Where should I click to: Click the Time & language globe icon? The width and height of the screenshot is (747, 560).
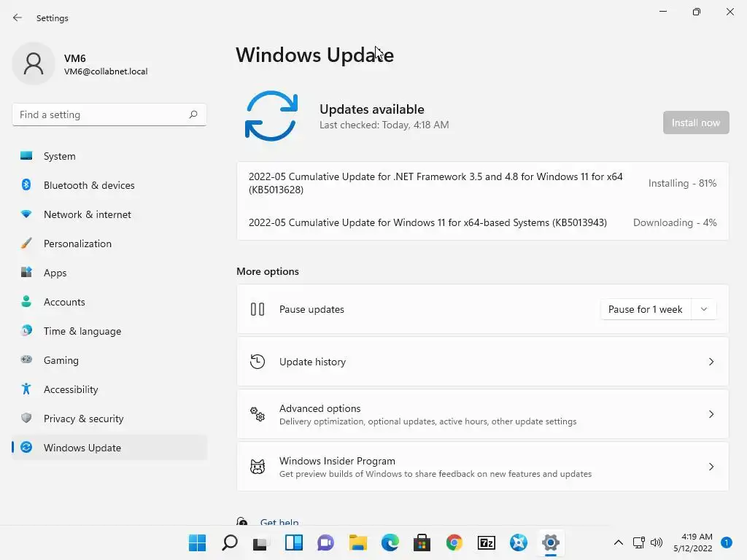pos(26,330)
